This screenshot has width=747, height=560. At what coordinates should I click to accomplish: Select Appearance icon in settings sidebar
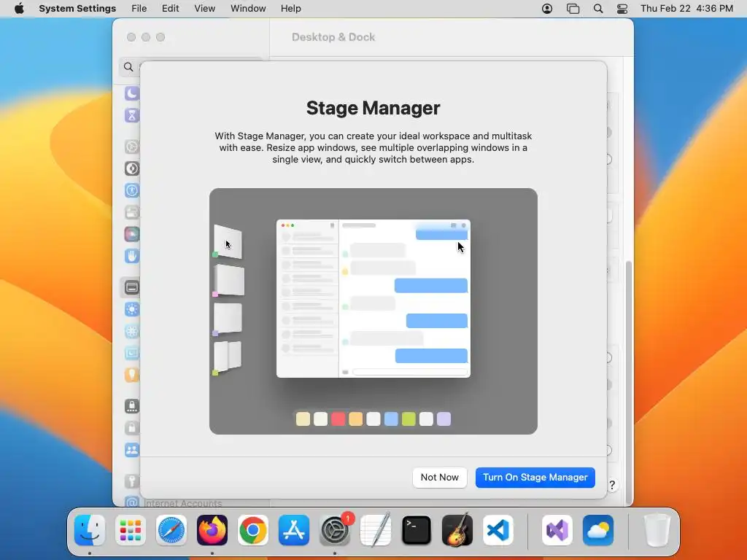tap(132, 168)
